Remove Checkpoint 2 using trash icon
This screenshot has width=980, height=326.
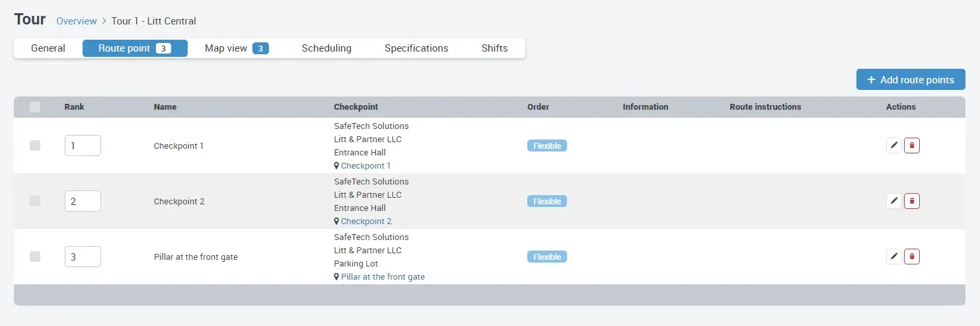(912, 201)
